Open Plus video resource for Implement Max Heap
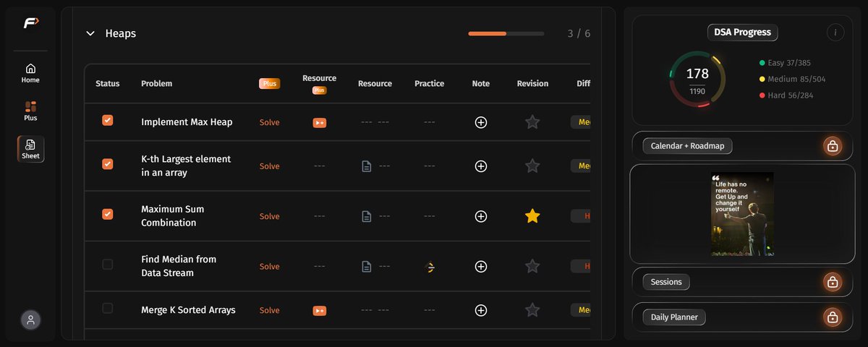868x347 pixels. (319, 122)
